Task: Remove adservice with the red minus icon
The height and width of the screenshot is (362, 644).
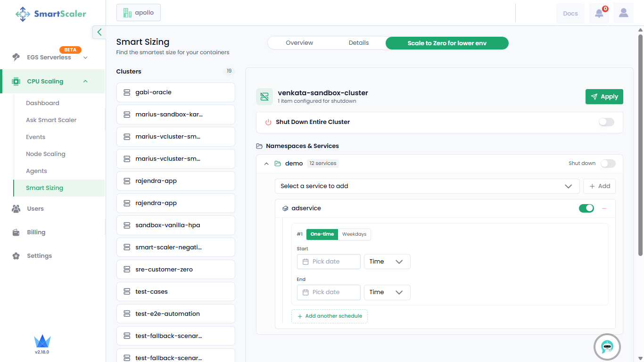Action: [x=604, y=208]
